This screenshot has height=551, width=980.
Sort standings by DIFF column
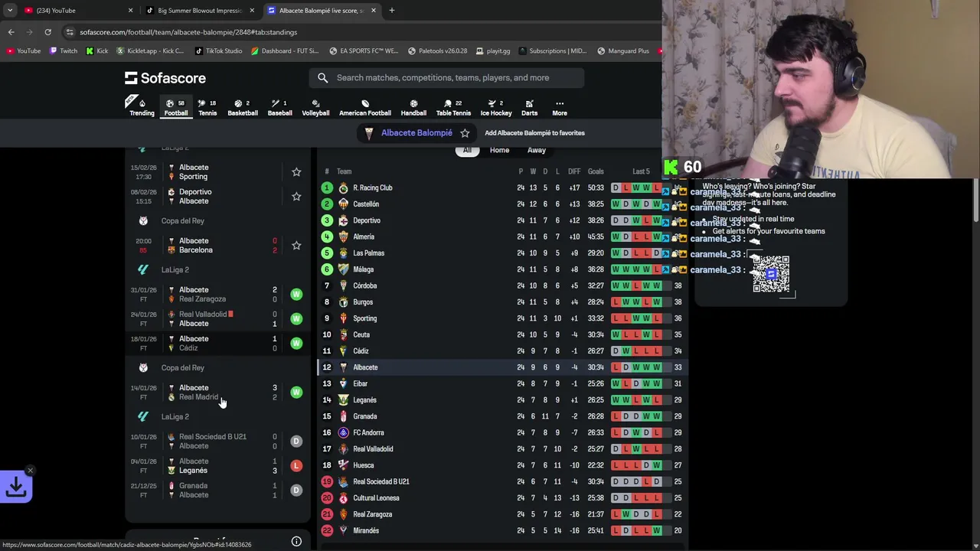click(574, 171)
